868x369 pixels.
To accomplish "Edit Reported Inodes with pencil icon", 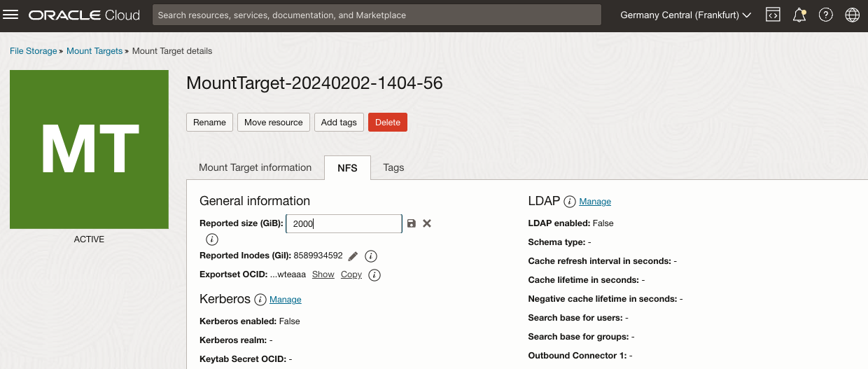I will [x=353, y=256].
